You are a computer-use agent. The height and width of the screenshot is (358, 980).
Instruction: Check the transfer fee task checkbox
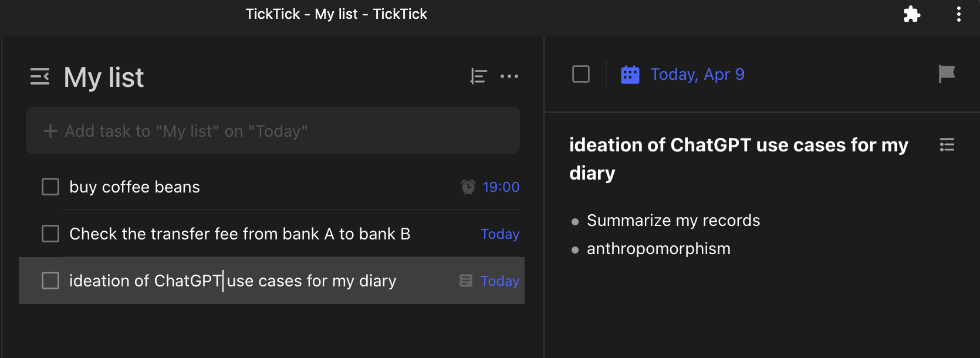click(x=50, y=234)
